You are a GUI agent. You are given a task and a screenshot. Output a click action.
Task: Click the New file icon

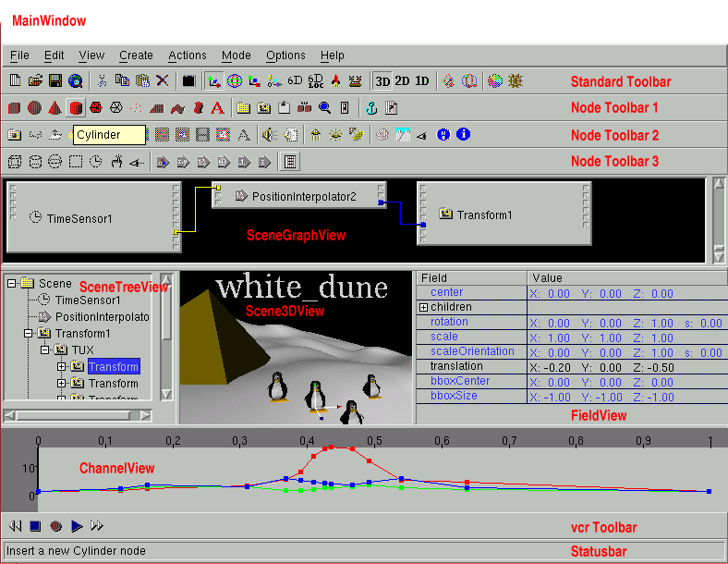tap(15, 80)
